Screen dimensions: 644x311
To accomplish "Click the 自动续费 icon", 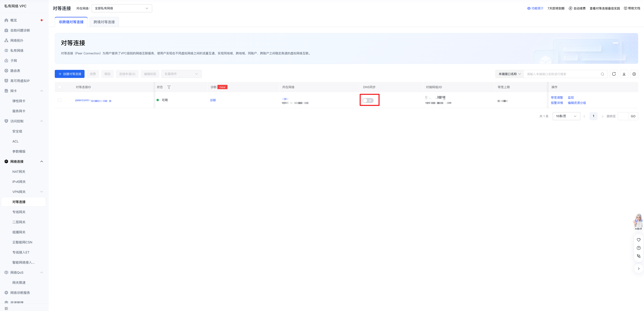I will click(x=570, y=8).
